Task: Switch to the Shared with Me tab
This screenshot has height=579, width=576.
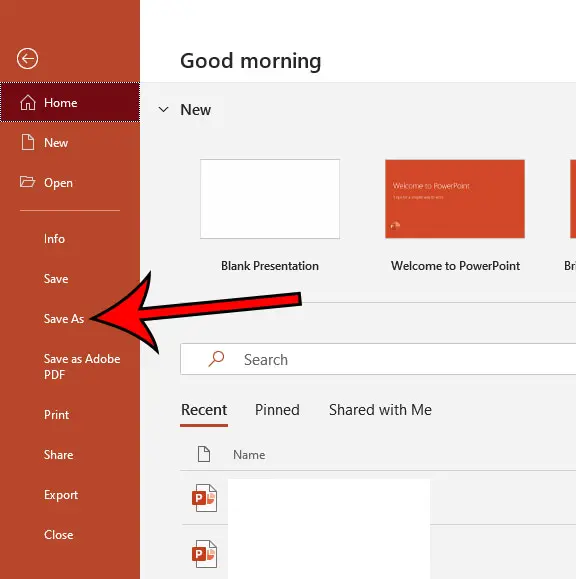Action: [380, 410]
